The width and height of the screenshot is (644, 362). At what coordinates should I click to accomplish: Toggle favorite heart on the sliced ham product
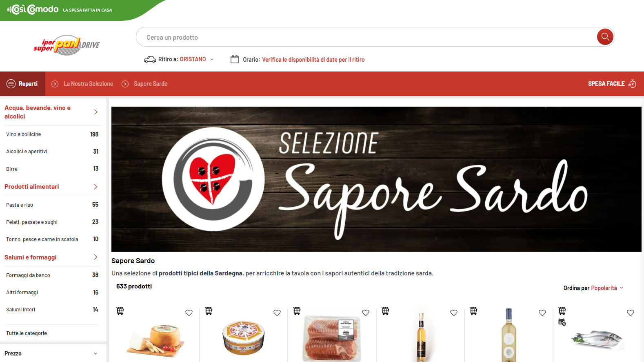(366, 313)
